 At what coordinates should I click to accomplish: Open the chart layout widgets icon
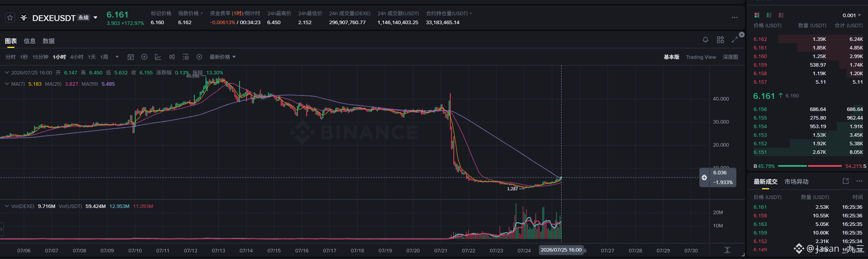click(720, 40)
